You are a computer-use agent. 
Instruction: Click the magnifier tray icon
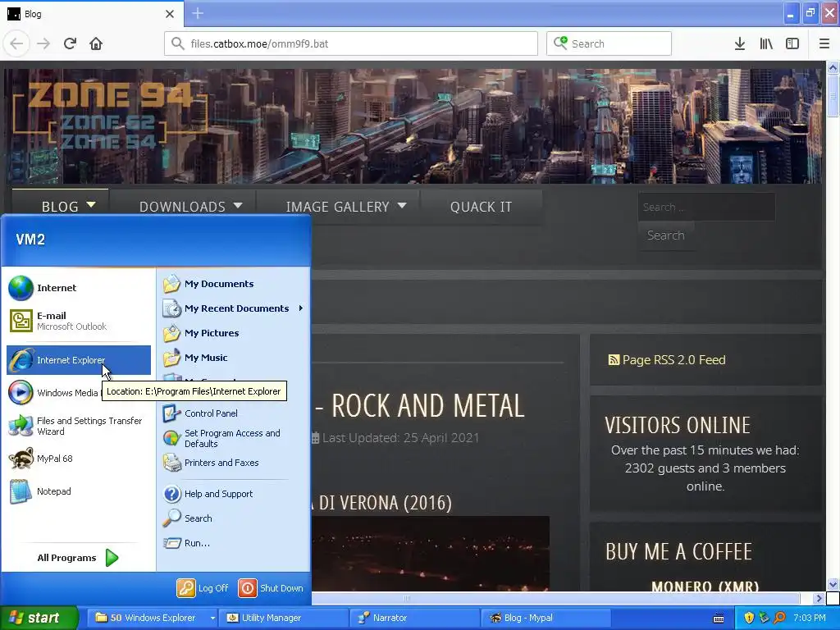779,618
